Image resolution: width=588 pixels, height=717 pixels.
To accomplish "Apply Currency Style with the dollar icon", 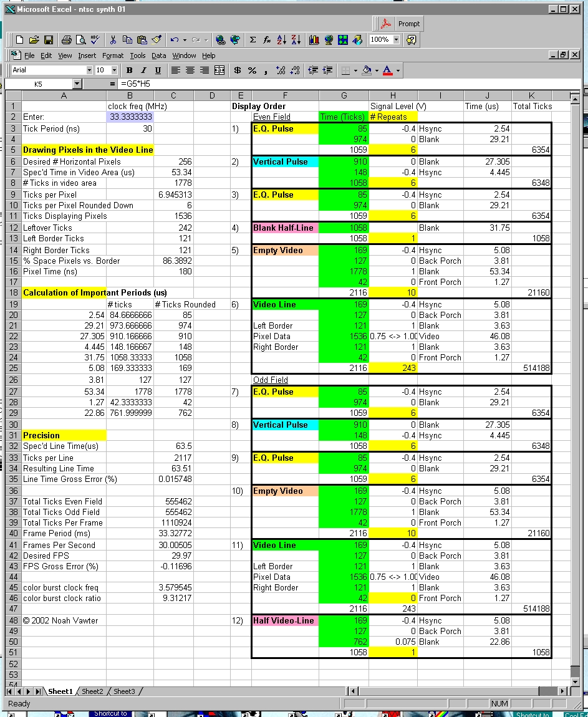I will pos(238,70).
